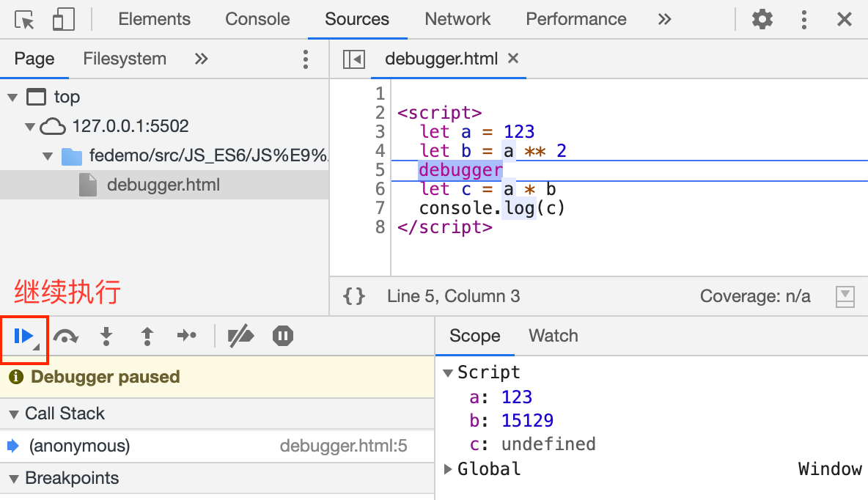Image resolution: width=868 pixels, height=500 pixels.
Task: Hide the navigator sidebar panel
Action: point(353,59)
